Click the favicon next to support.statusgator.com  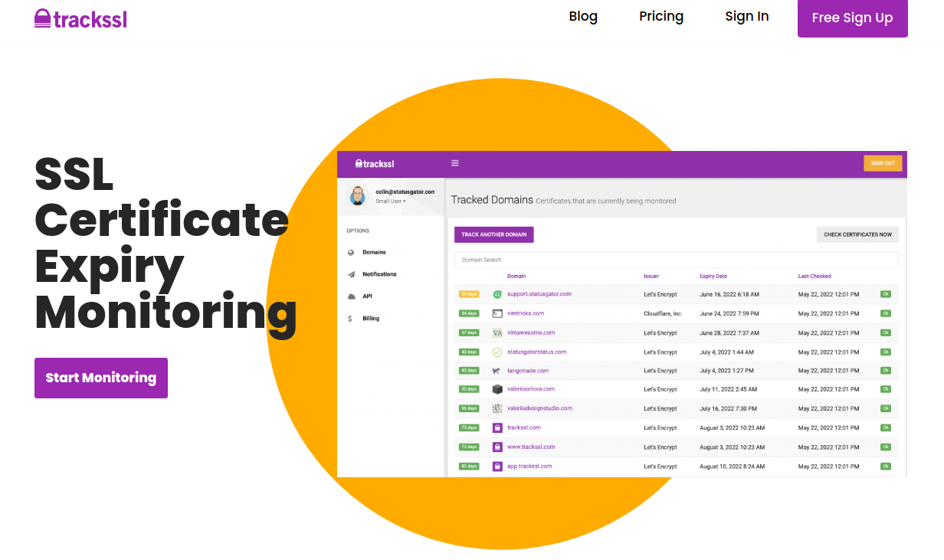click(x=497, y=294)
